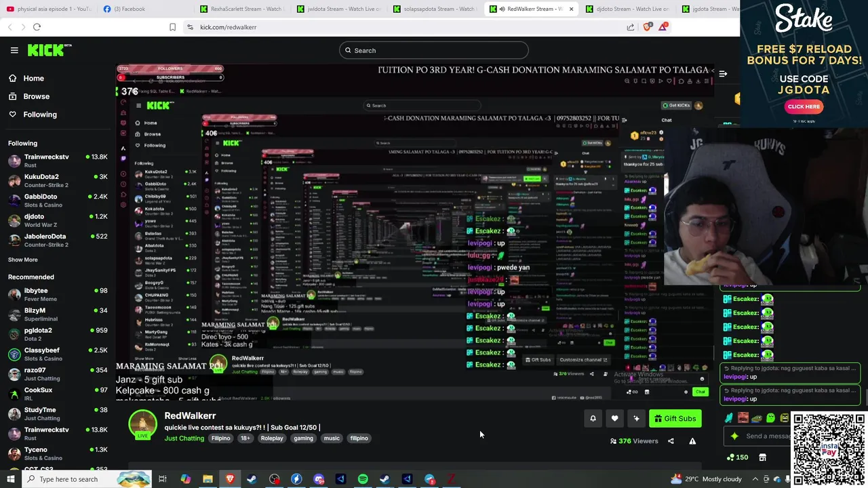The height and width of the screenshot is (488, 868).
Task: Open recommended channel CookSux
Action: (58, 394)
